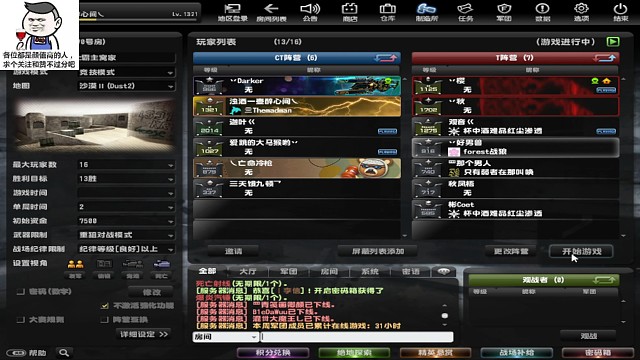The image size is (640, 360).
Task: Click into the chat message input field
Action: pos(357,337)
